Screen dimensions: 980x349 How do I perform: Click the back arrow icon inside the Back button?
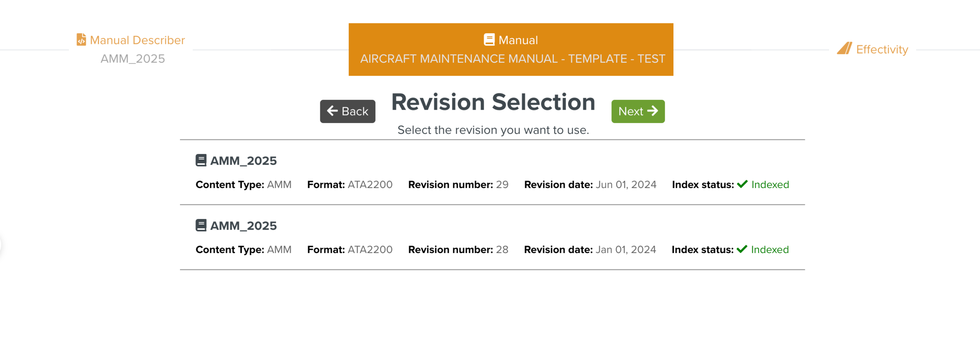point(332,111)
